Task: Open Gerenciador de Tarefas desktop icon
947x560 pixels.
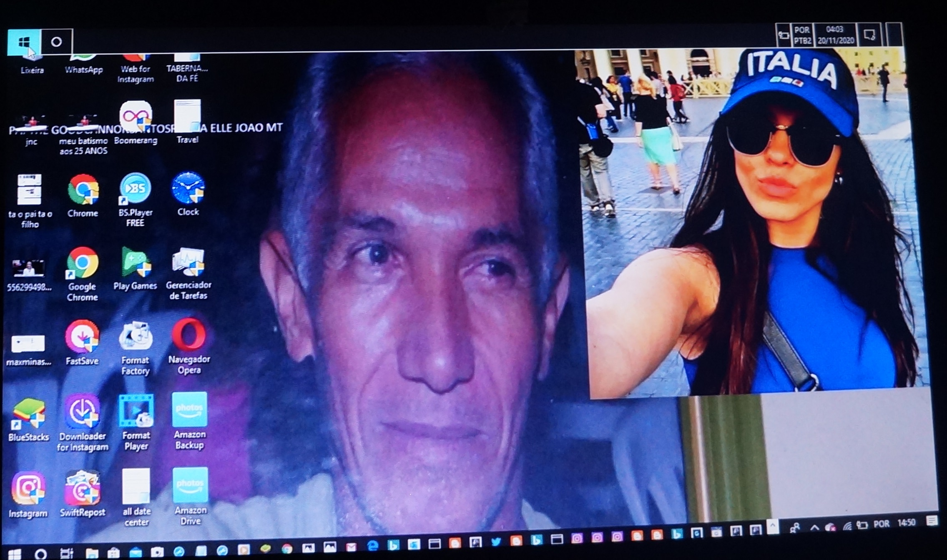Action: coord(188,262)
